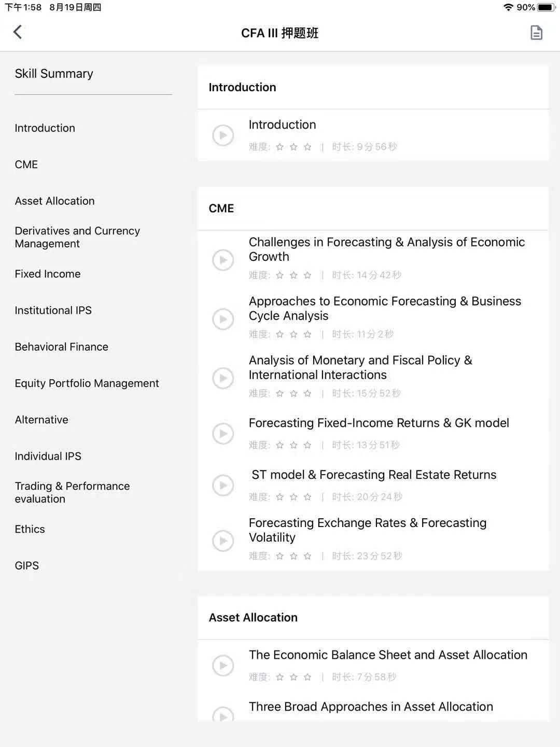Select Asset Allocation in the sidebar

[x=54, y=201]
